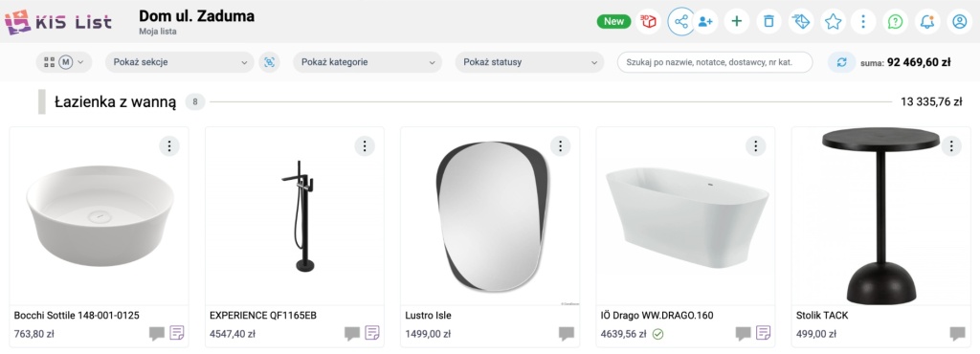Click the search by name input field
The width and height of the screenshot is (980, 354).
click(715, 62)
